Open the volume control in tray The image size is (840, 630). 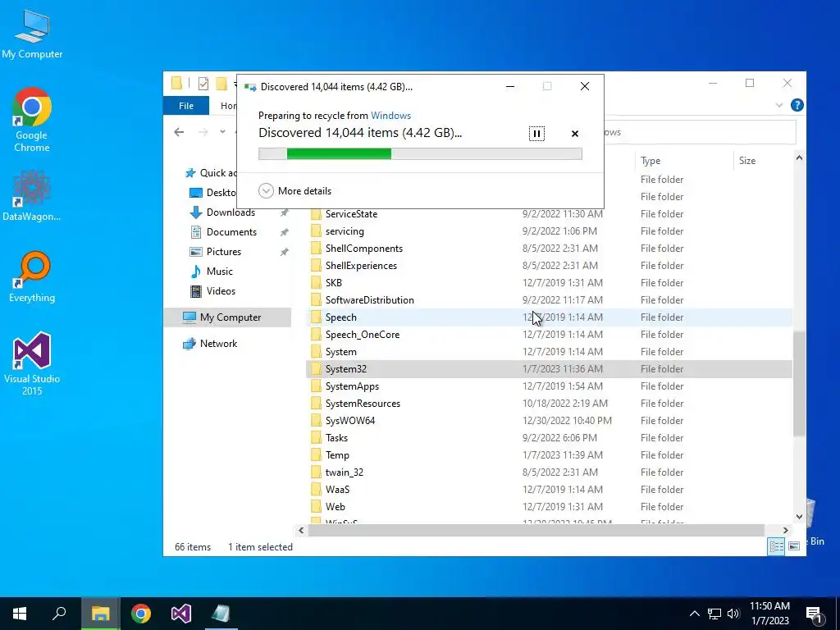coord(733,614)
